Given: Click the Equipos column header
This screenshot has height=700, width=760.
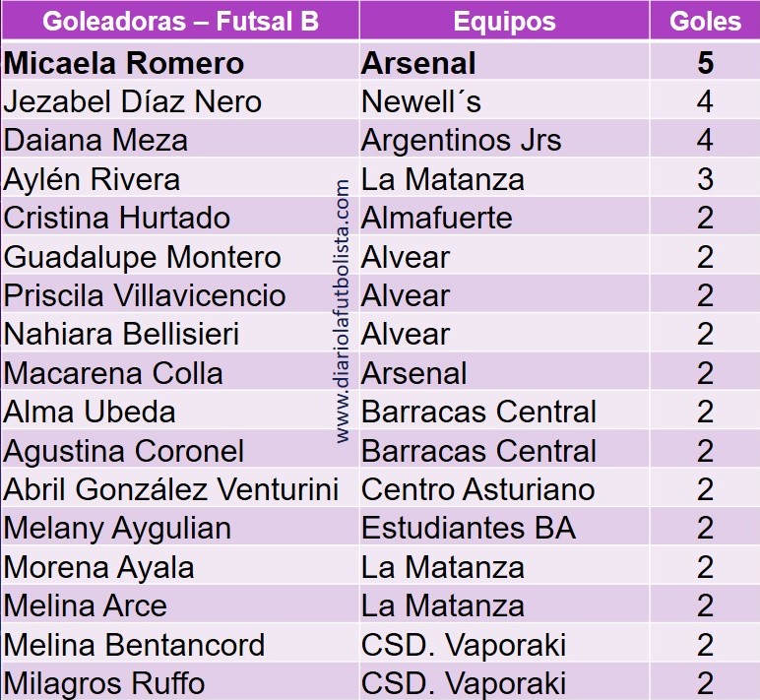Looking at the screenshot, I should coord(504,21).
